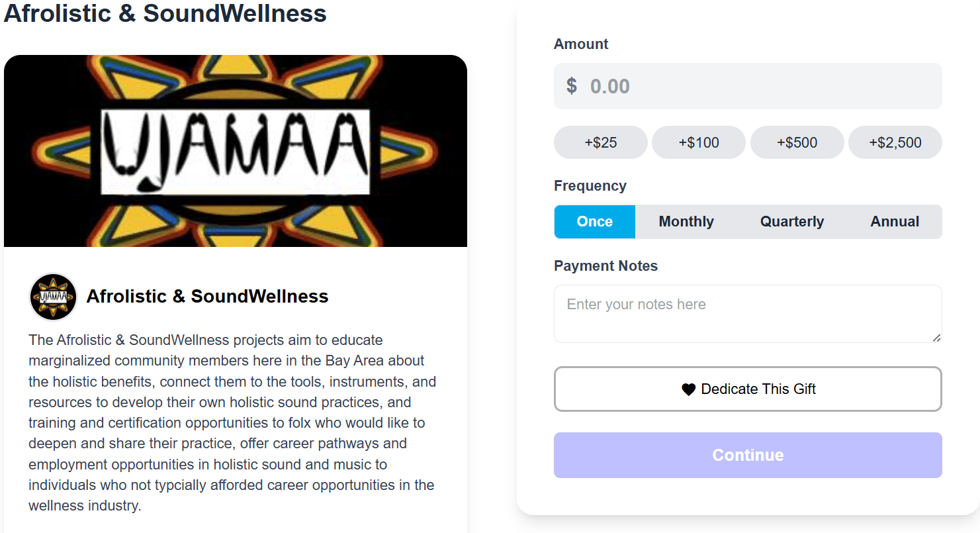Switch frequency to Monthly
The width and height of the screenshot is (980, 533).
click(686, 222)
